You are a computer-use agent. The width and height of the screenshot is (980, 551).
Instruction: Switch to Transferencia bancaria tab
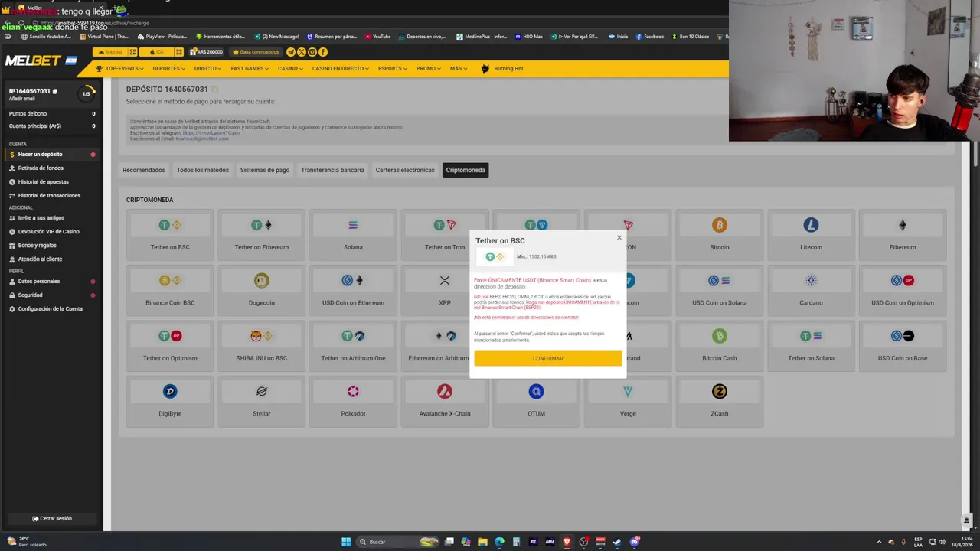pos(332,170)
